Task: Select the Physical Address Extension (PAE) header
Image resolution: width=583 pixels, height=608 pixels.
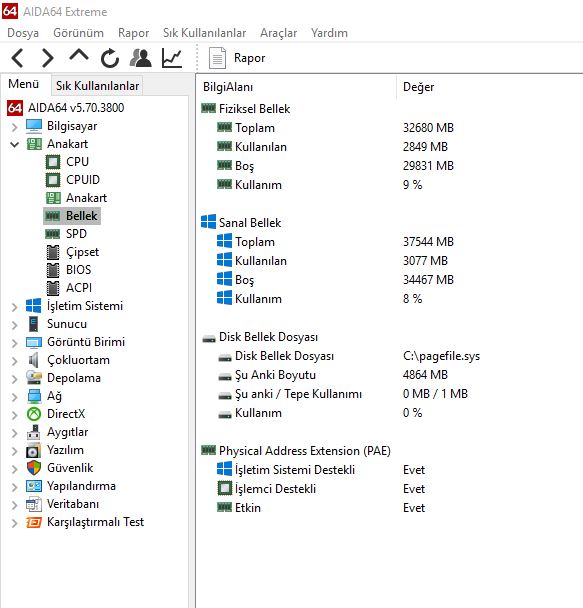Action: [305, 451]
